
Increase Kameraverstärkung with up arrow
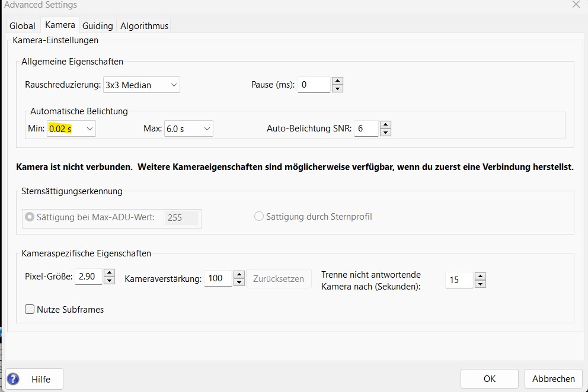pos(239,275)
